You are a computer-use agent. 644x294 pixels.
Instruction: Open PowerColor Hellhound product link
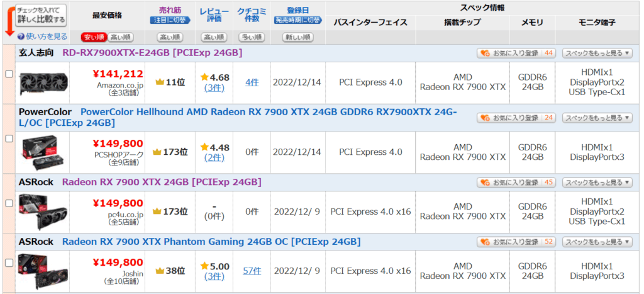238,117
